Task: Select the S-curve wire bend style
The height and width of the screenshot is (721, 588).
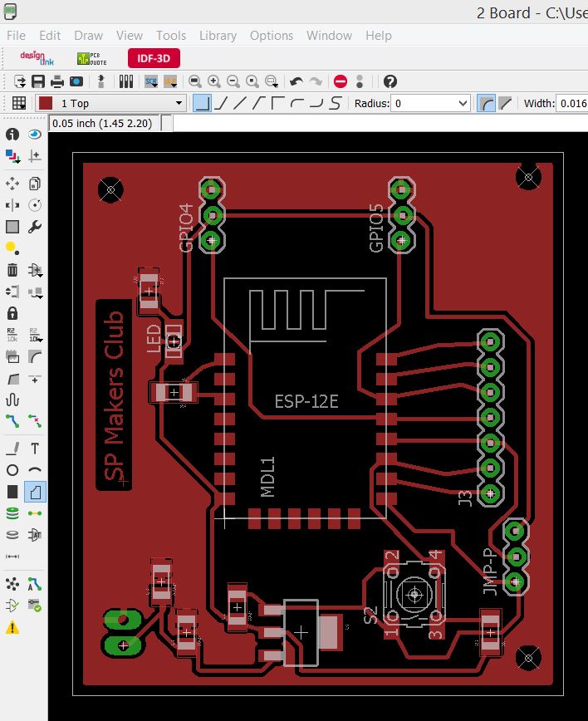Action: click(336, 103)
